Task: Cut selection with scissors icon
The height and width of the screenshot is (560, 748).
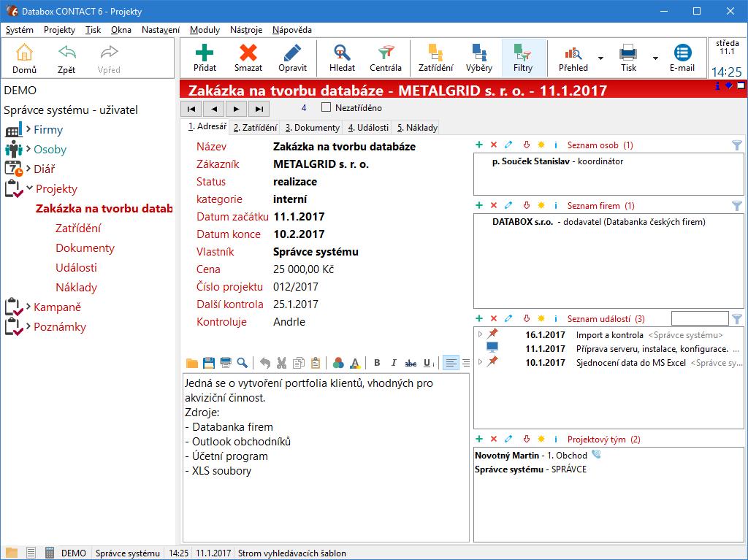Action: pyautogui.click(x=281, y=363)
